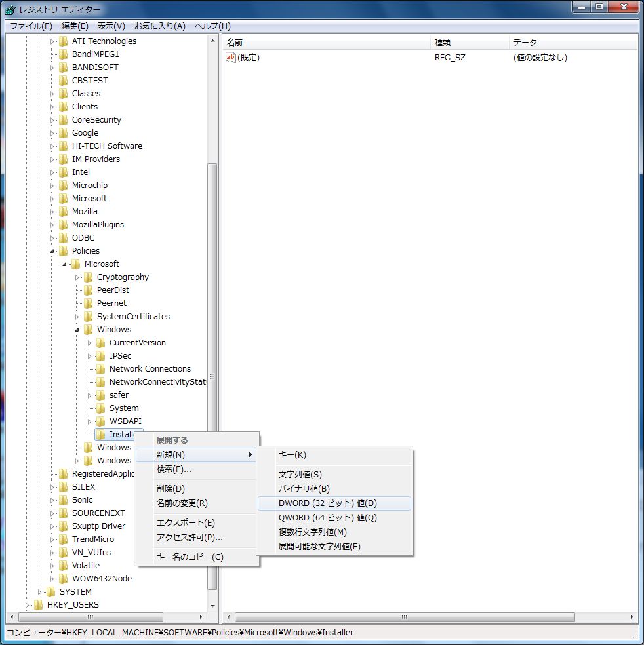Click the SystemCertificates folder icon
Screen dimensions: 644x645
coord(88,317)
